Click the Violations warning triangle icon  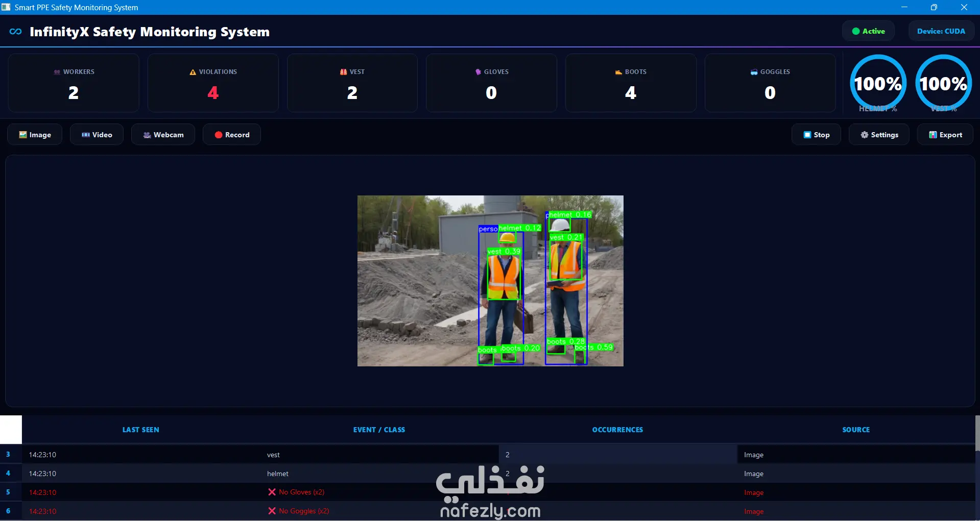[x=193, y=72]
